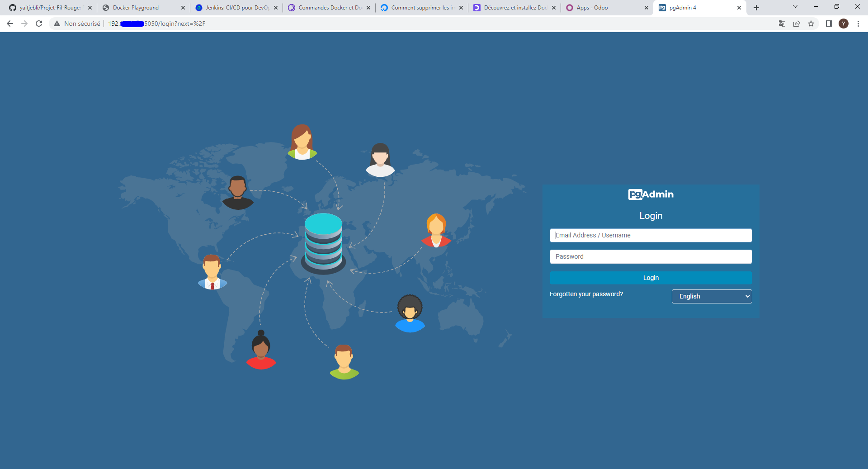Click the pgAdmin logo above the login form
The height and width of the screenshot is (469, 868).
[x=651, y=194]
